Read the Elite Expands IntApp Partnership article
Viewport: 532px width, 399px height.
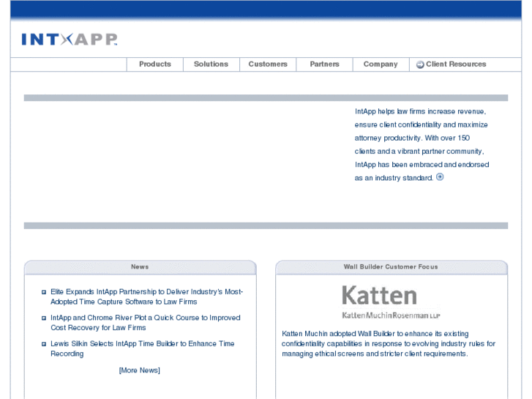point(146,297)
